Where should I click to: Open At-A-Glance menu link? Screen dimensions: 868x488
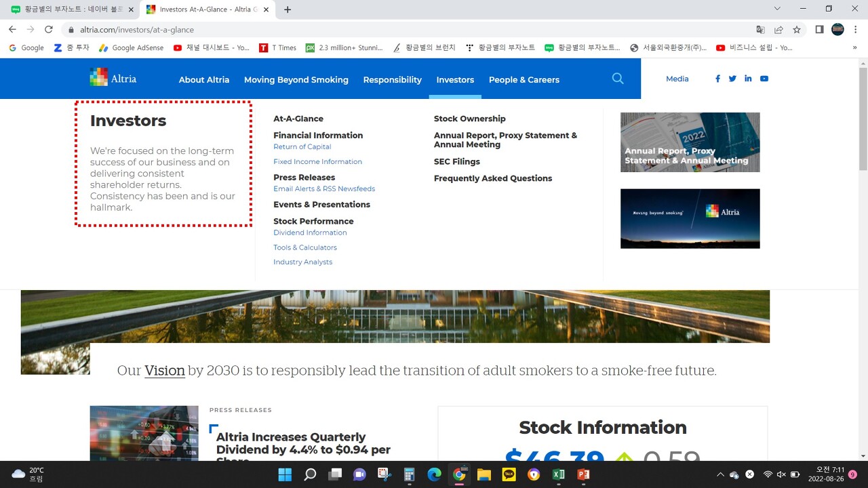(298, 119)
